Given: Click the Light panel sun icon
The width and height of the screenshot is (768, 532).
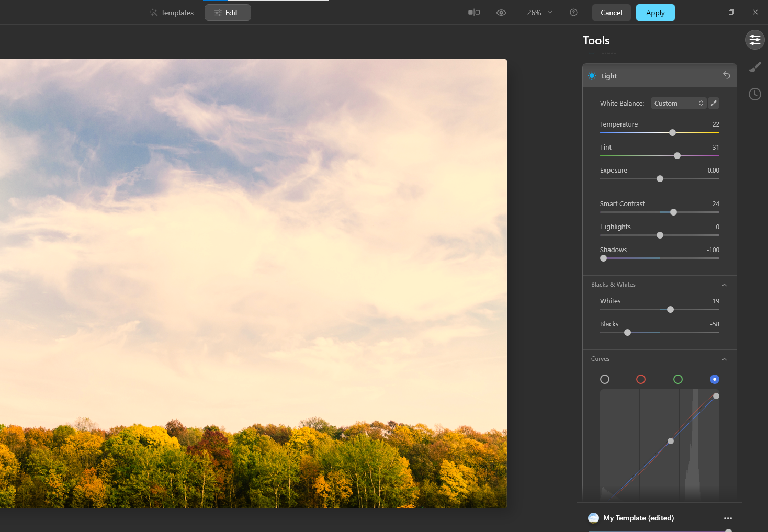Looking at the screenshot, I should coord(592,75).
